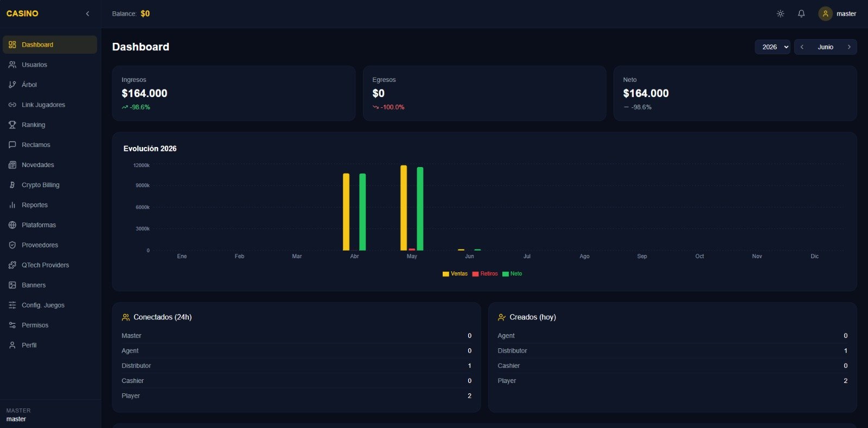Click the Novedades newspaper icon
The width and height of the screenshot is (868, 428).
pyautogui.click(x=12, y=165)
